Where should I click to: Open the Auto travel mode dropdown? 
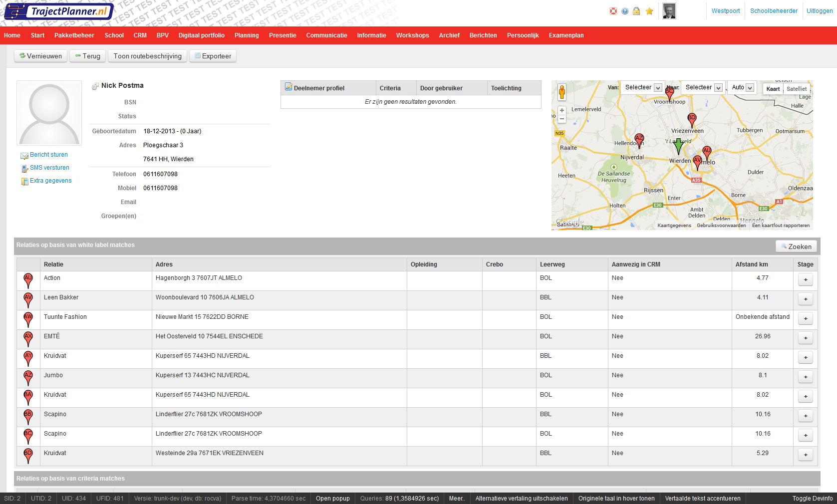click(743, 87)
